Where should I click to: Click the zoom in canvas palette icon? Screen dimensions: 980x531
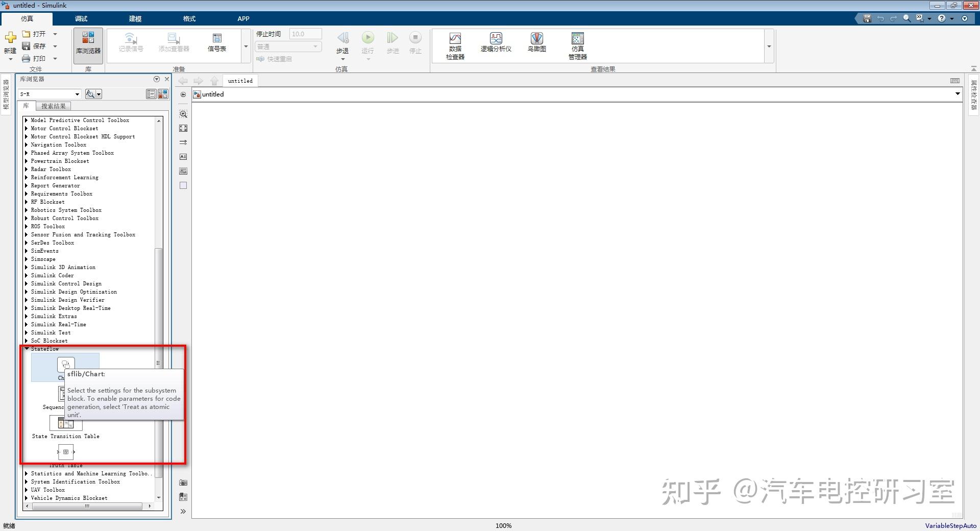coord(183,114)
